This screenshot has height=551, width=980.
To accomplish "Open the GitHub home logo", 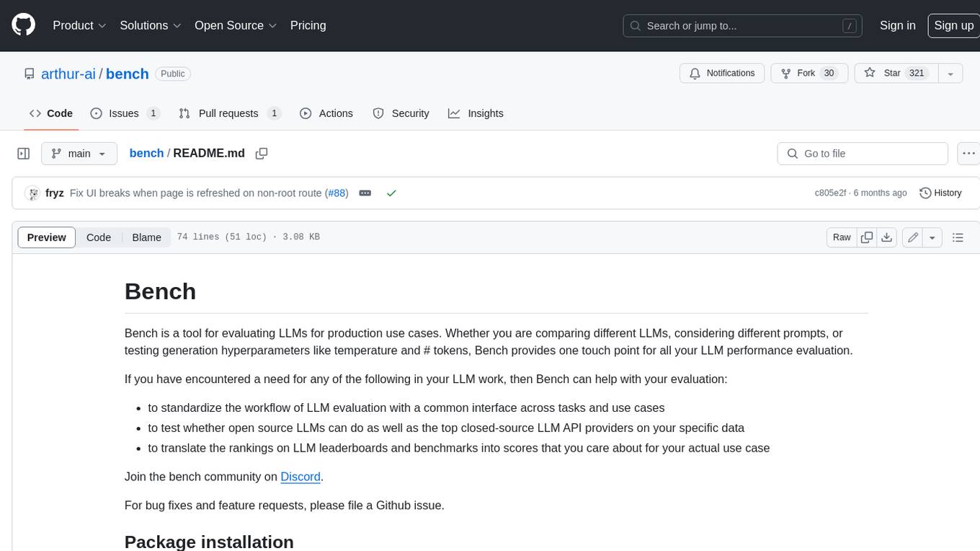I will [23, 25].
